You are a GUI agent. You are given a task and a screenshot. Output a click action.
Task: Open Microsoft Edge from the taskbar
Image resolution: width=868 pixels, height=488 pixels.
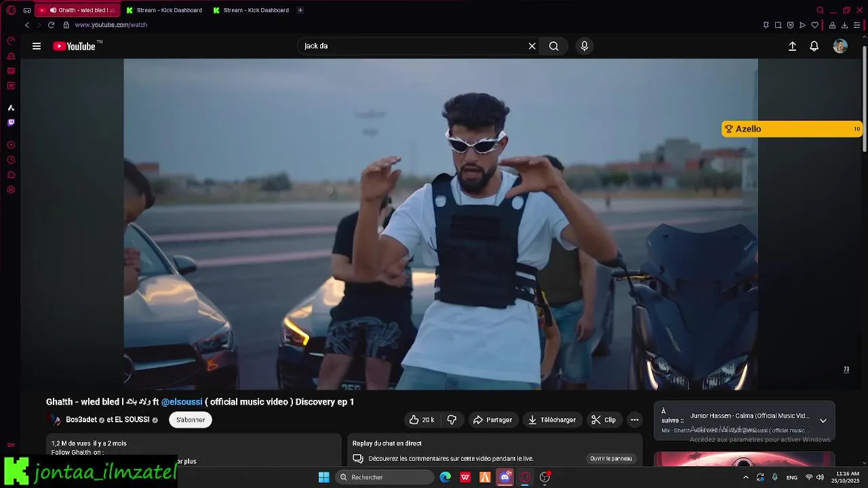[x=446, y=477]
